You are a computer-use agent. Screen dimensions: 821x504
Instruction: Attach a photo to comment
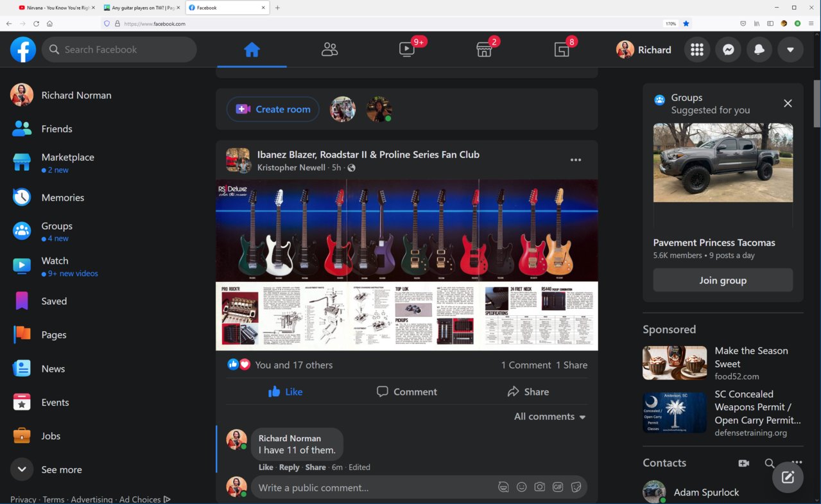[540, 487]
